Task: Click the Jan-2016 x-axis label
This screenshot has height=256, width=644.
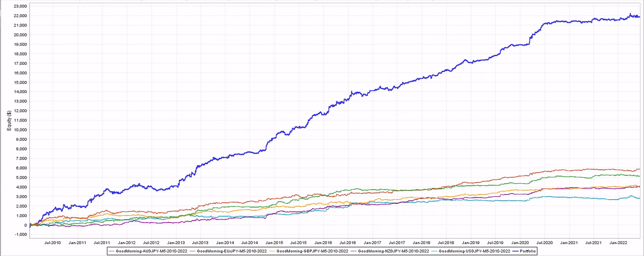Action: coord(323,243)
